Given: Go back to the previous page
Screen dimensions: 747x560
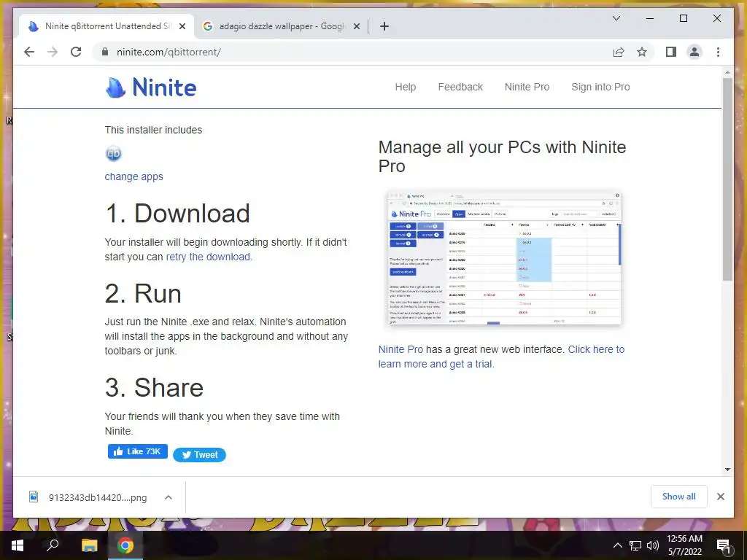Looking at the screenshot, I should tap(29, 52).
